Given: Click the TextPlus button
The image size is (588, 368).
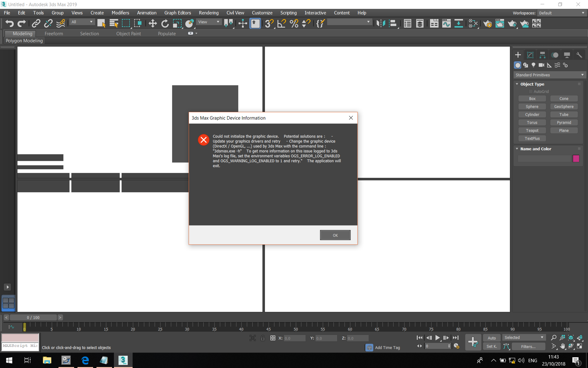Looking at the screenshot, I should pos(532,138).
